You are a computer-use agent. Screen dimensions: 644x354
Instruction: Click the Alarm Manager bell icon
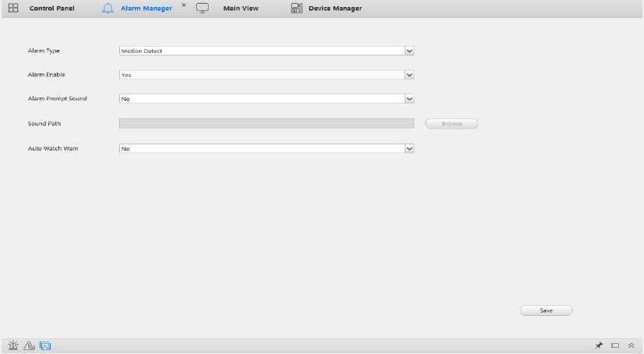pyautogui.click(x=108, y=8)
